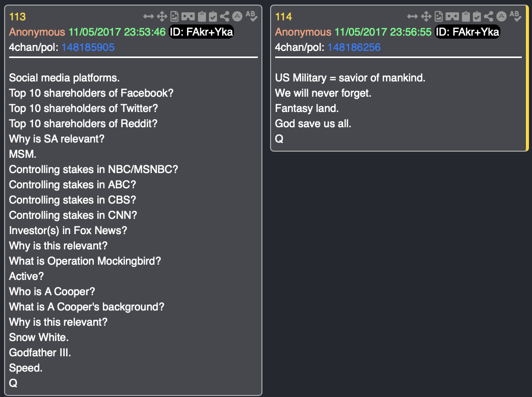Image resolution: width=532 pixels, height=397 pixels.
Task: Open the 4chan/pol link 148185905
Action: 88,48
